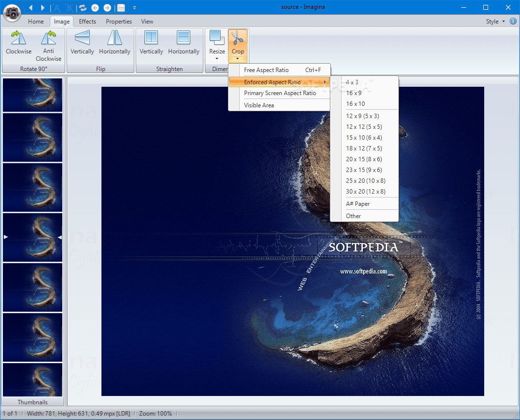
Task: Select the Image ribbon tab
Action: click(x=62, y=22)
